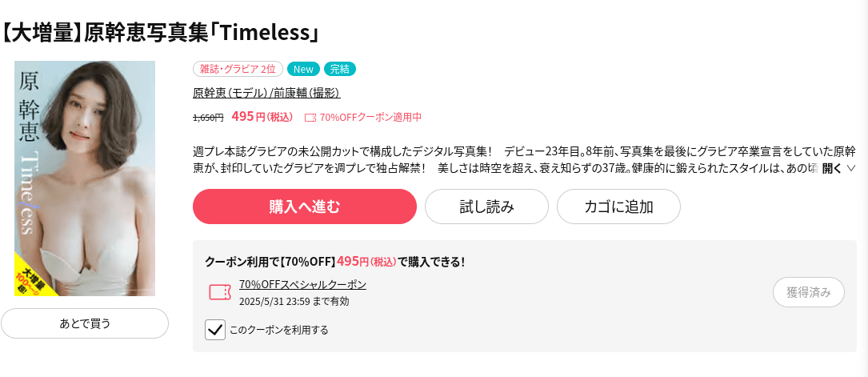
Task: Click the red ticket icon next to 70%OFFスペシャルクーポン
Action: pyautogui.click(x=220, y=292)
